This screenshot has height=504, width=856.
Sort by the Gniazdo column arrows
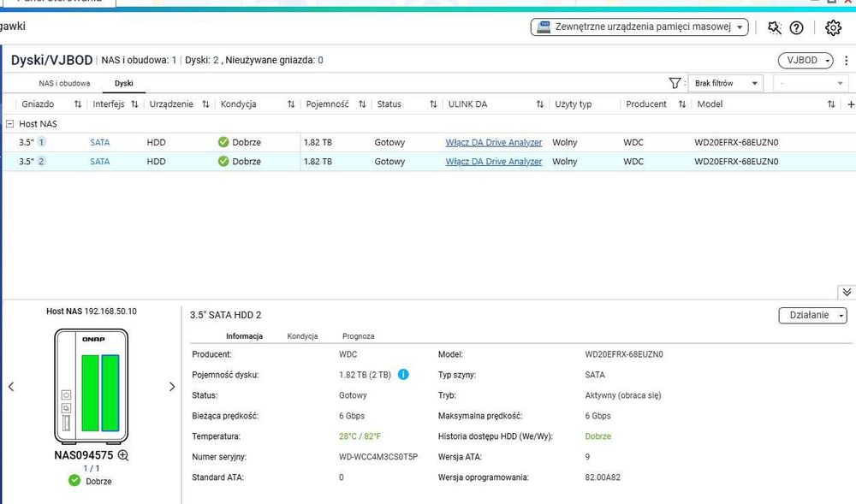78,104
